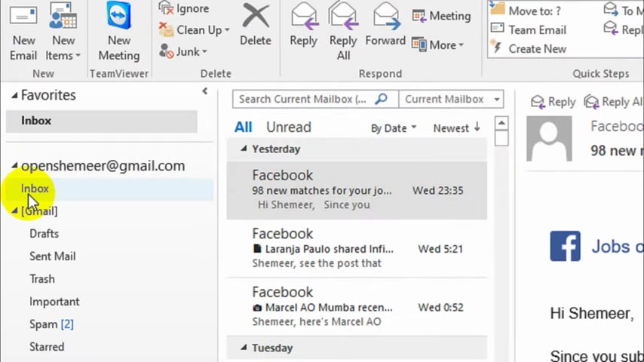Image resolution: width=644 pixels, height=362 pixels.
Task: Open the More respond options
Action: [x=438, y=44]
